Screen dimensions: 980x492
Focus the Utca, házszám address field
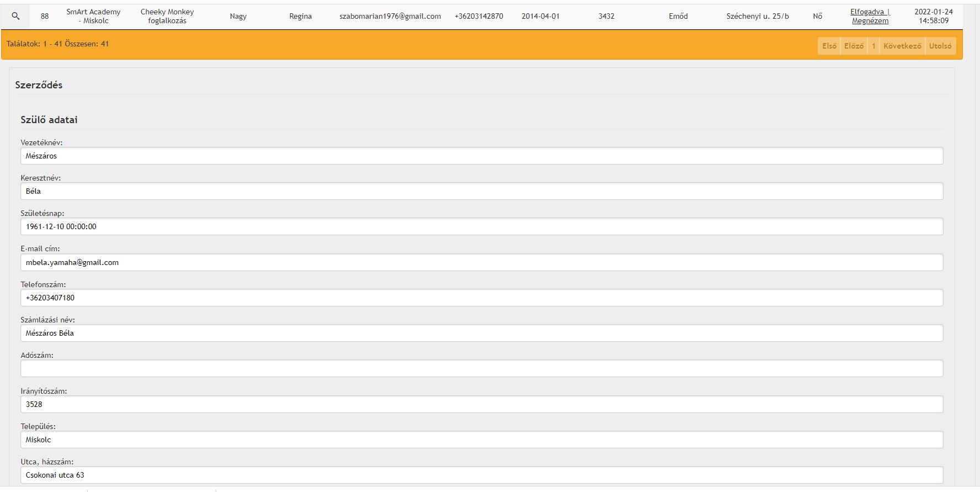pos(481,475)
